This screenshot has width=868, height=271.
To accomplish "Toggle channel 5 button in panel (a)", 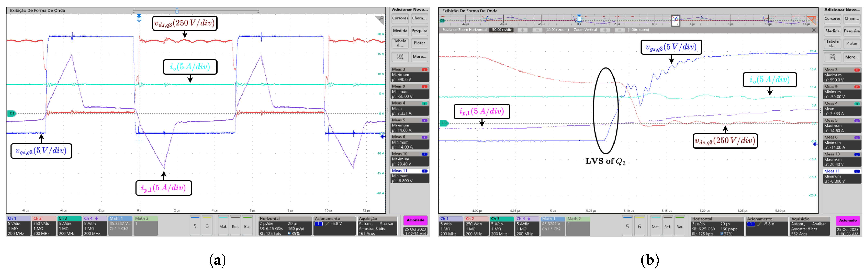I will click(195, 226).
